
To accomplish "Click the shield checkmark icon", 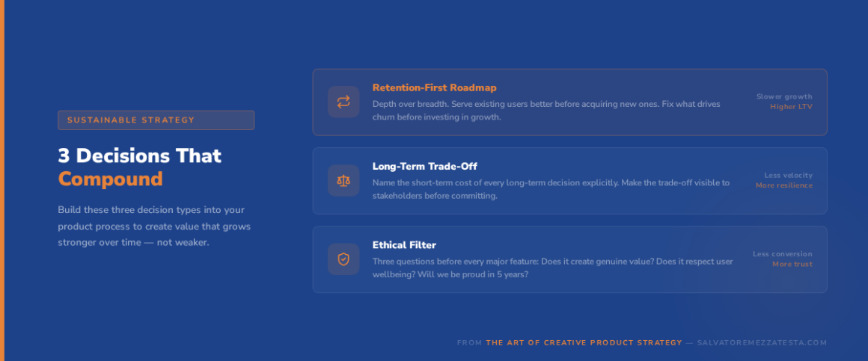I will (343, 259).
